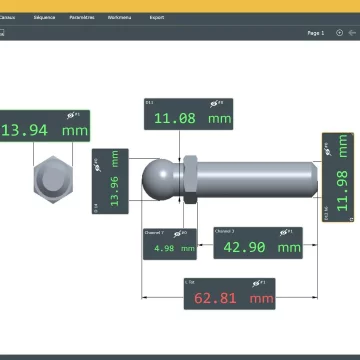Open the Séquence menu
Viewport: 360px width, 360px height.
coord(44,17)
